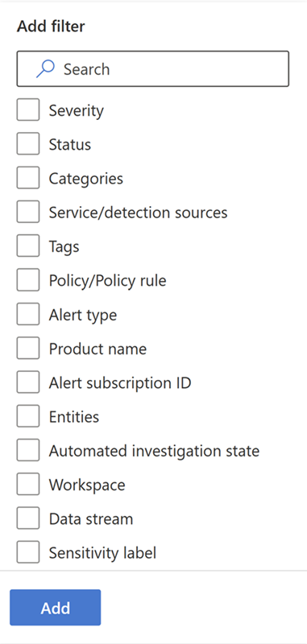
Task: Enable the Status filter checkbox
Action: (28, 144)
